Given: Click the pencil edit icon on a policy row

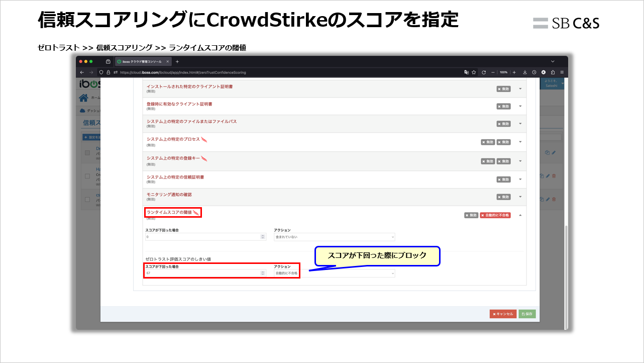Looking at the screenshot, I should coord(548,176).
